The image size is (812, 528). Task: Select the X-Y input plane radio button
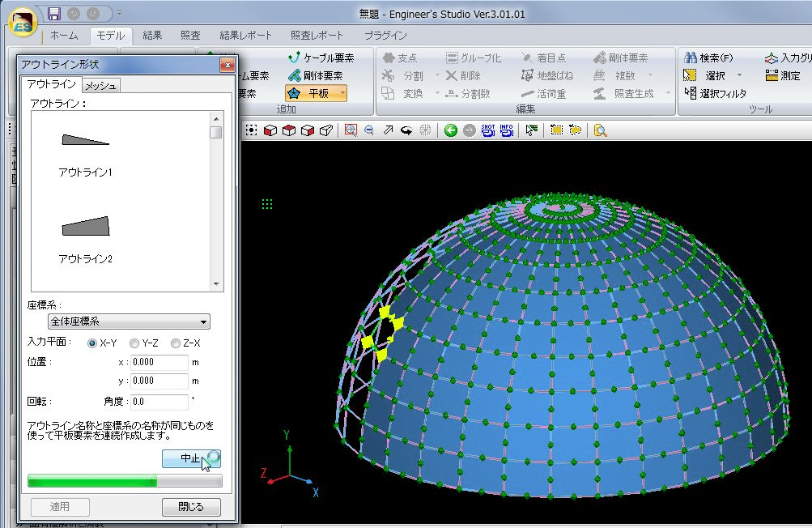[92, 343]
